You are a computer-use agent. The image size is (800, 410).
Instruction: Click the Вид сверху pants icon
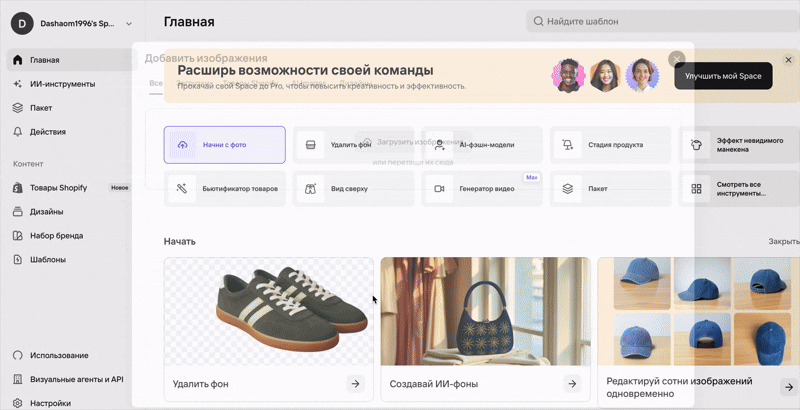(310, 189)
